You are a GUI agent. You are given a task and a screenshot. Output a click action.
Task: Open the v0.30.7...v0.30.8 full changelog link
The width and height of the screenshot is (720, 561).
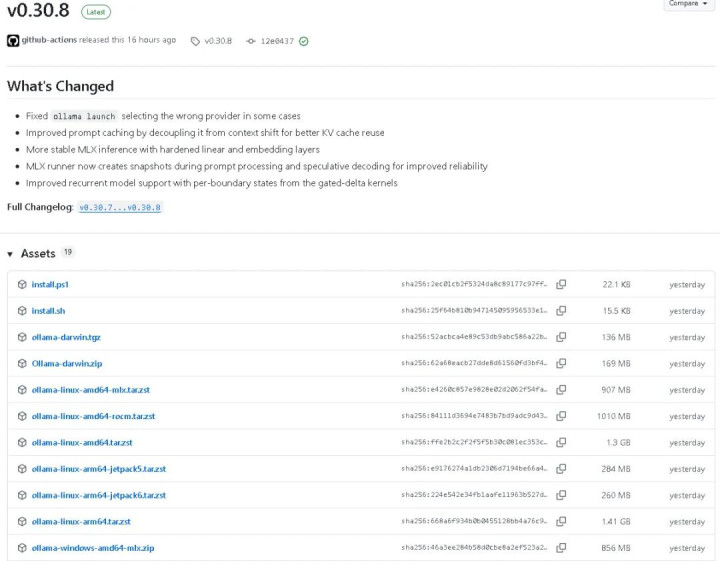(x=120, y=208)
